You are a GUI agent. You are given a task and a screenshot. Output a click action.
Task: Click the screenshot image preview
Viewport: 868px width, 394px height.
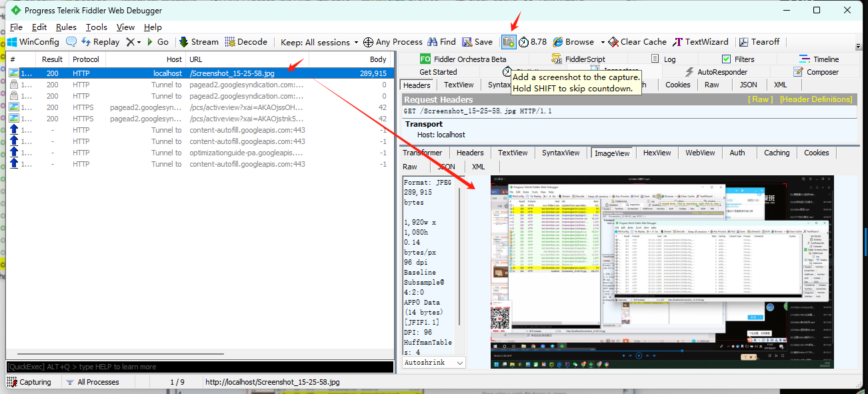(x=663, y=272)
